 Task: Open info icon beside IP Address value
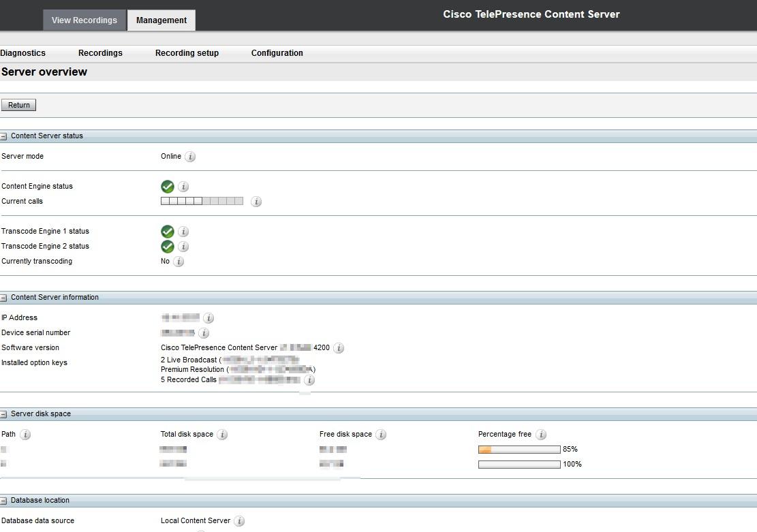pyautogui.click(x=208, y=317)
